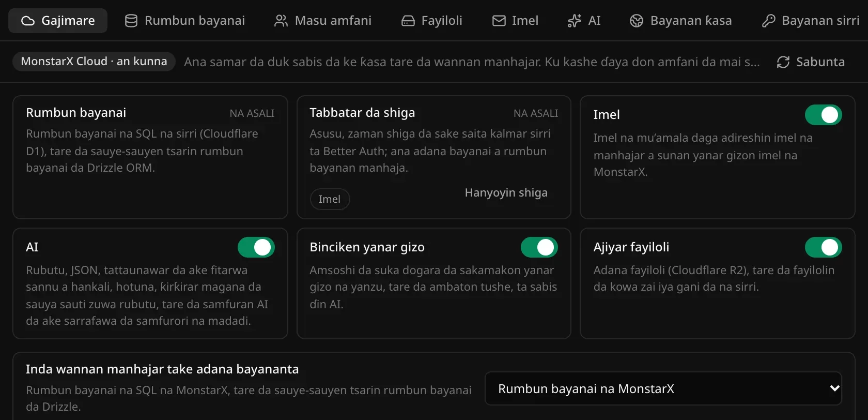Viewport: 868px width, 420px height.
Task: Click the Rumbun bayanai card title
Action: click(76, 113)
